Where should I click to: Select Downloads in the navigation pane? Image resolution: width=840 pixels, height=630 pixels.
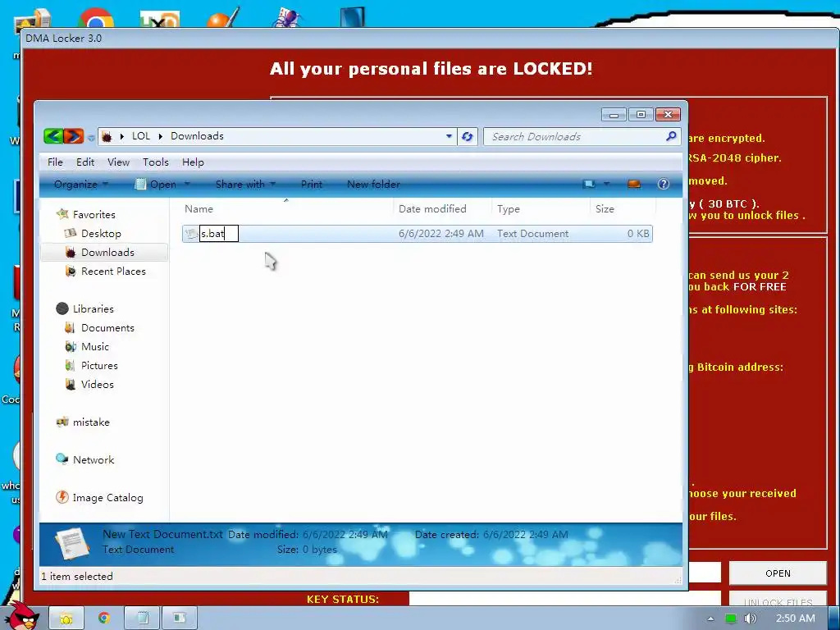click(x=107, y=253)
